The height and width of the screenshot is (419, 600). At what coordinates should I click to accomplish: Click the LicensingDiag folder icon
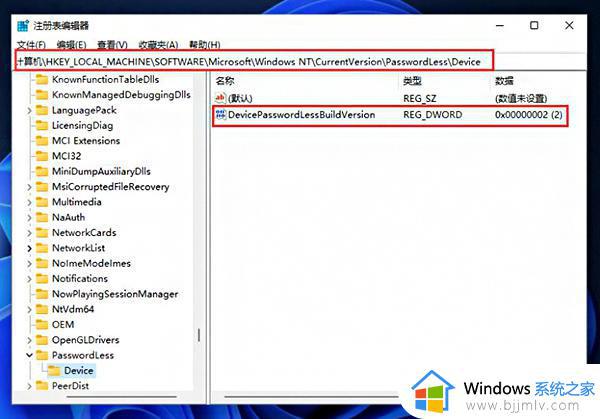(x=42, y=126)
